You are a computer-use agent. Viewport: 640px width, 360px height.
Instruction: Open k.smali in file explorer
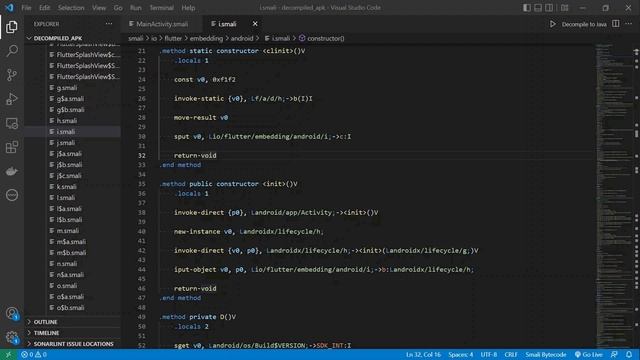67,187
